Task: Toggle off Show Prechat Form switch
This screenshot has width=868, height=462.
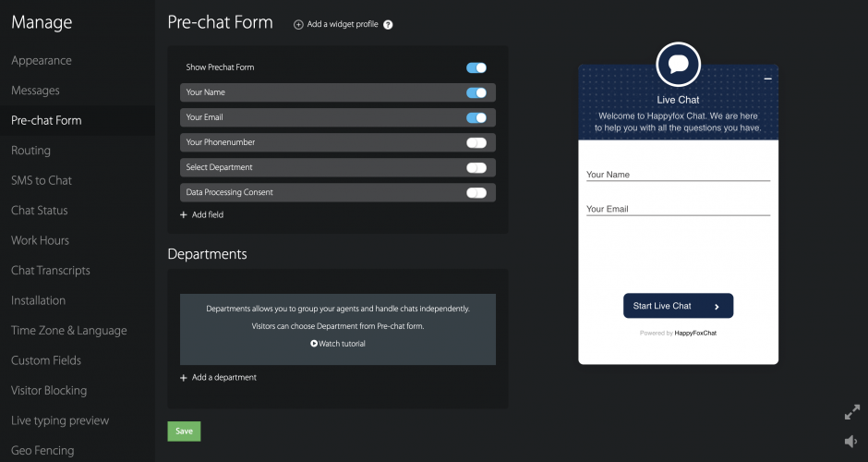Action: tap(476, 67)
